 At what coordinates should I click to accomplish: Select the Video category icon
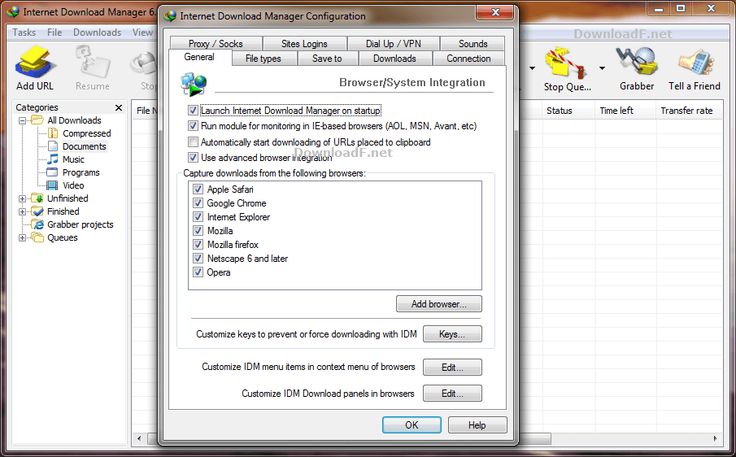click(x=53, y=185)
